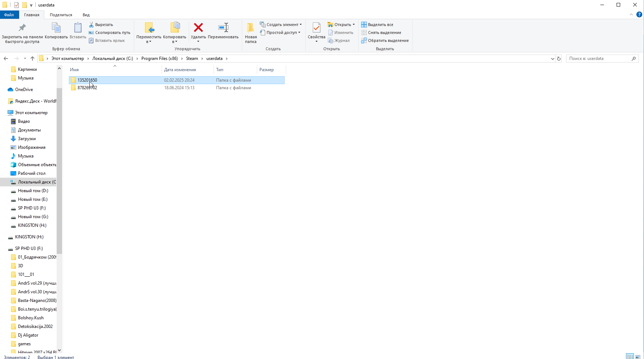Sort by Дата изменения column

click(188, 70)
